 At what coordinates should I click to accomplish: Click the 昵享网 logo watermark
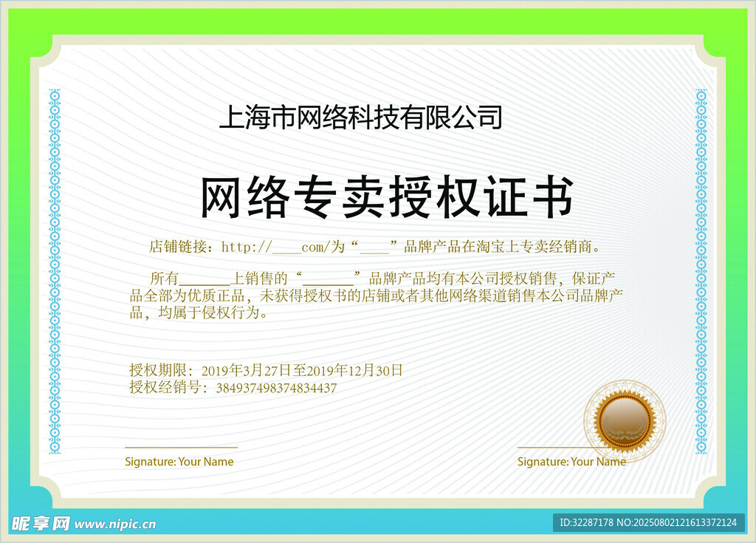click(x=41, y=523)
